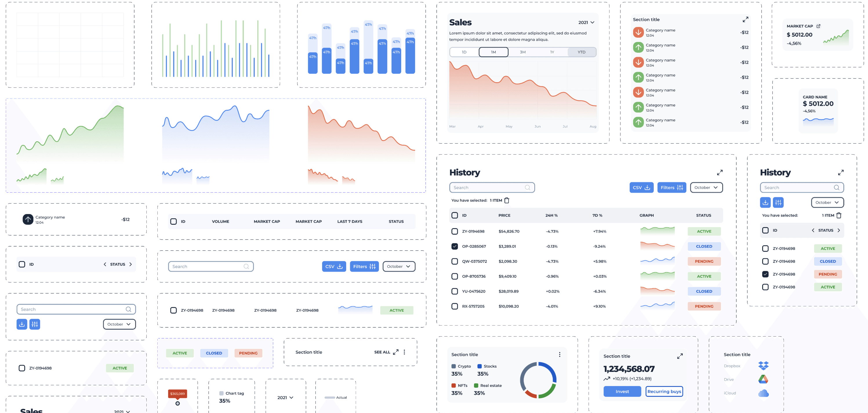Open October dropdown in small History panel

(827, 202)
